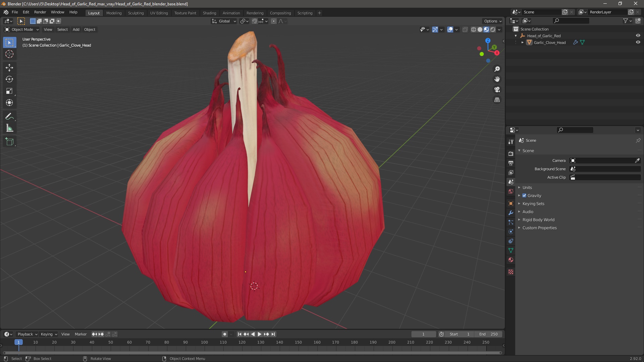Click the End frame field
This screenshot has width=644, height=362.
488,334
